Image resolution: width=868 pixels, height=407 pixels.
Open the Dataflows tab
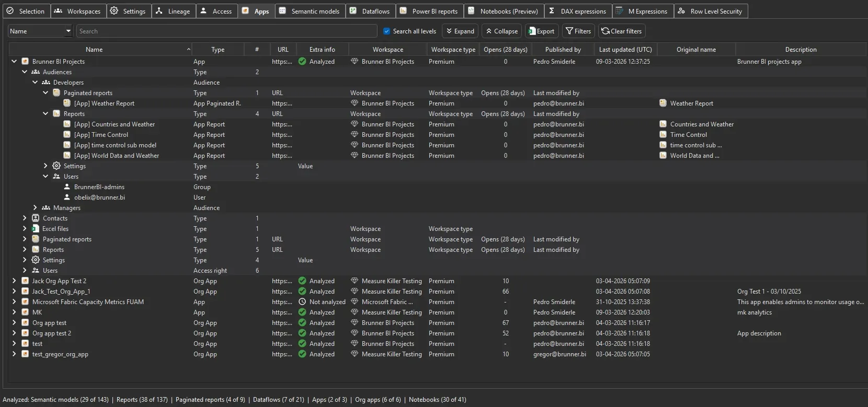tap(371, 11)
